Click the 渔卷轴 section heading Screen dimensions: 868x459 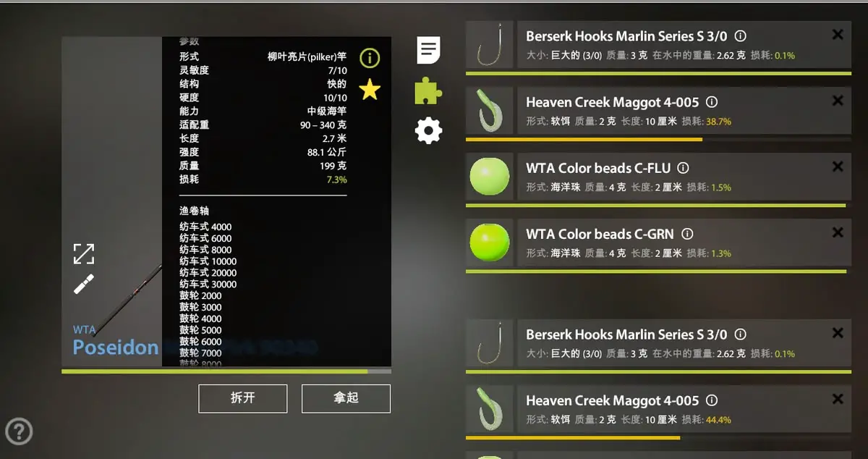click(194, 211)
